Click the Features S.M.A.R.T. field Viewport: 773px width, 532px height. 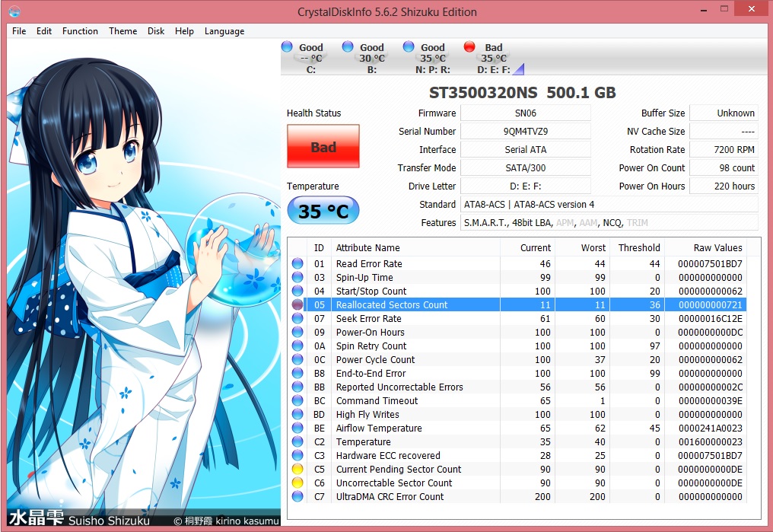609,222
